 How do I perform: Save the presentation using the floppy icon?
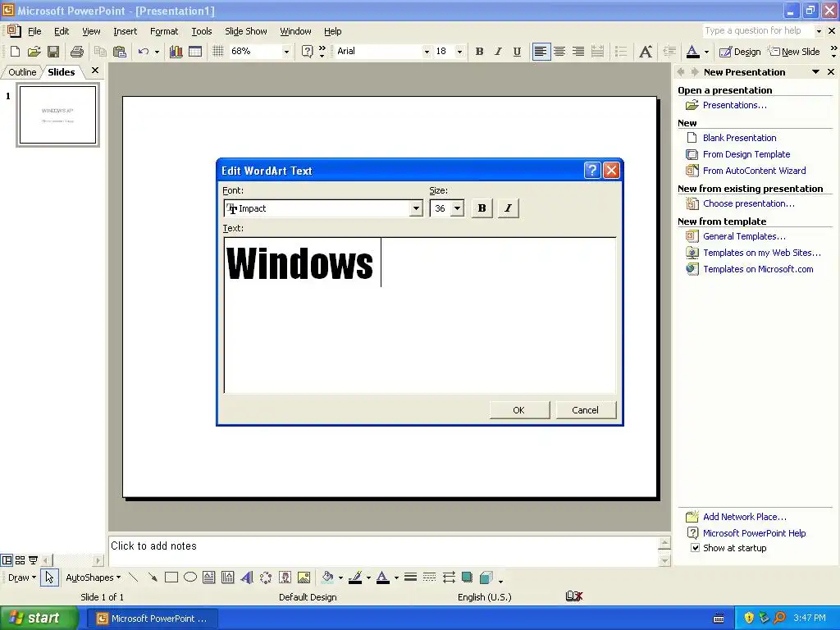pos(53,52)
